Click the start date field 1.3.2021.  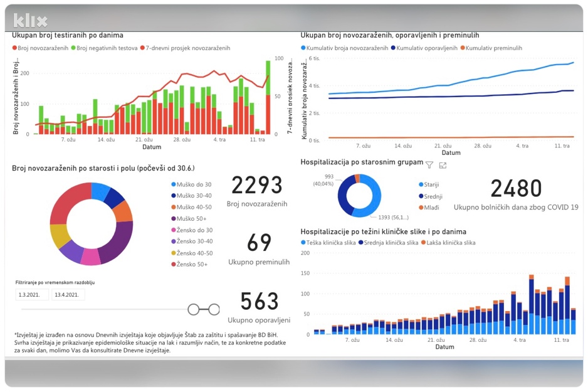click(32, 294)
